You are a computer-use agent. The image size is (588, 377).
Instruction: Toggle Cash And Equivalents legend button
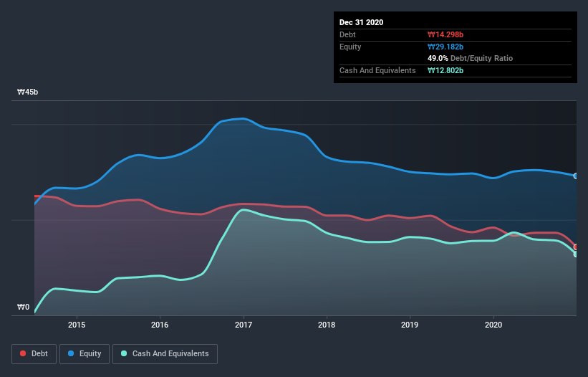(x=165, y=354)
